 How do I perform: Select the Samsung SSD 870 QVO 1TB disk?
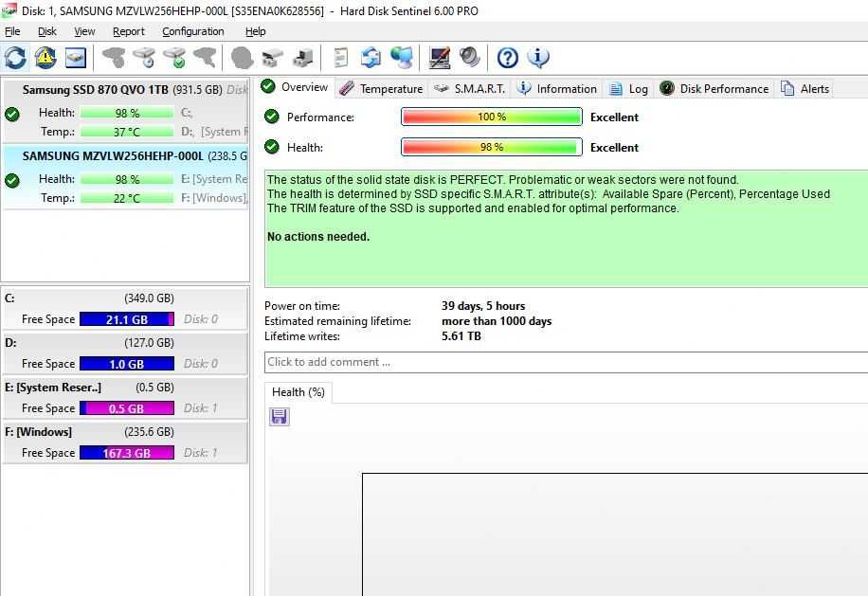pyautogui.click(x=126, y=110)
